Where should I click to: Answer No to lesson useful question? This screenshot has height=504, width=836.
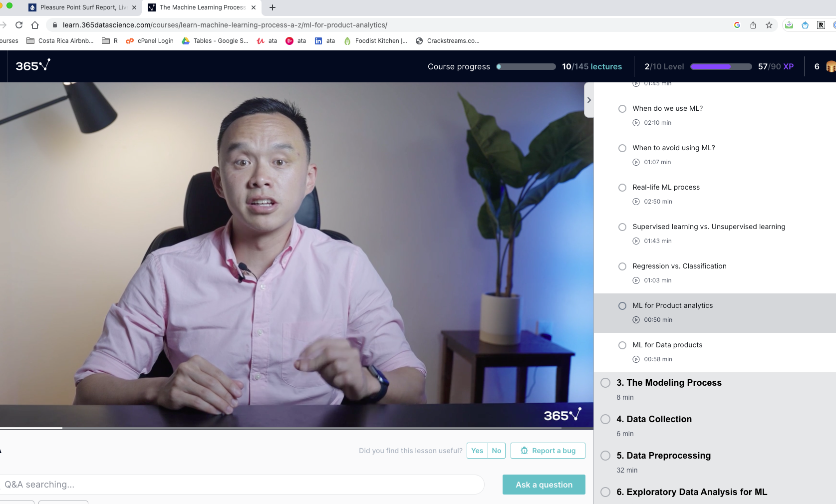[497, 451]
